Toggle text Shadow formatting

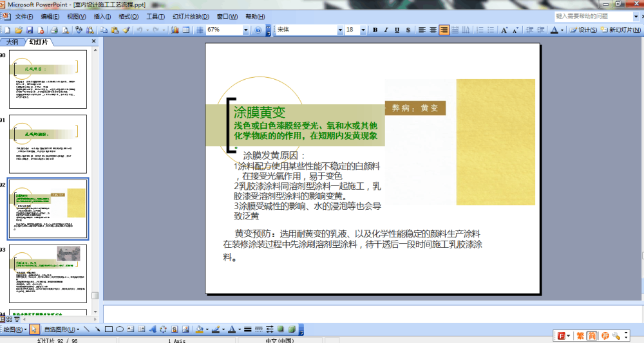[408, 30]
